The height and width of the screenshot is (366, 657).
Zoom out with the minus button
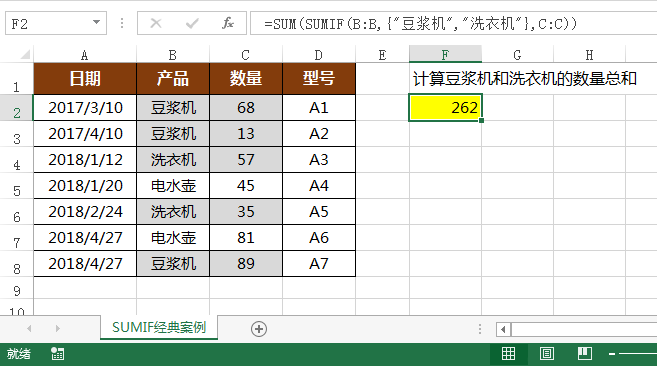coord(612,354)
